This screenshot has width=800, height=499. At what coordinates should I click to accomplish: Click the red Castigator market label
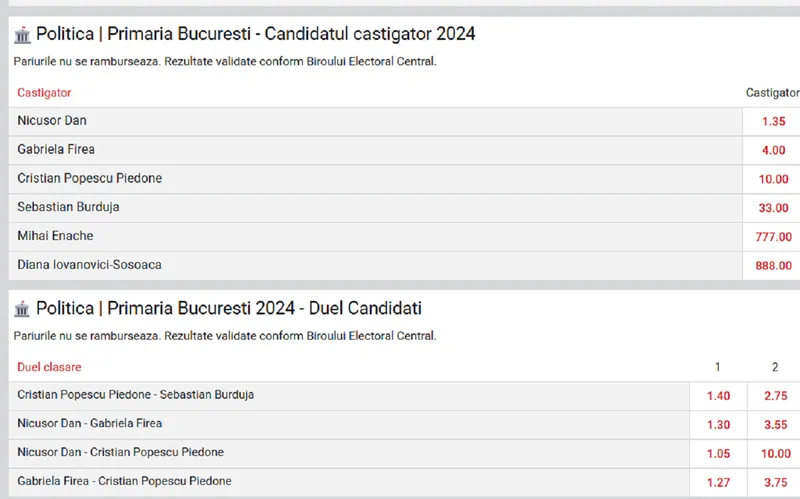coord(44,93)
